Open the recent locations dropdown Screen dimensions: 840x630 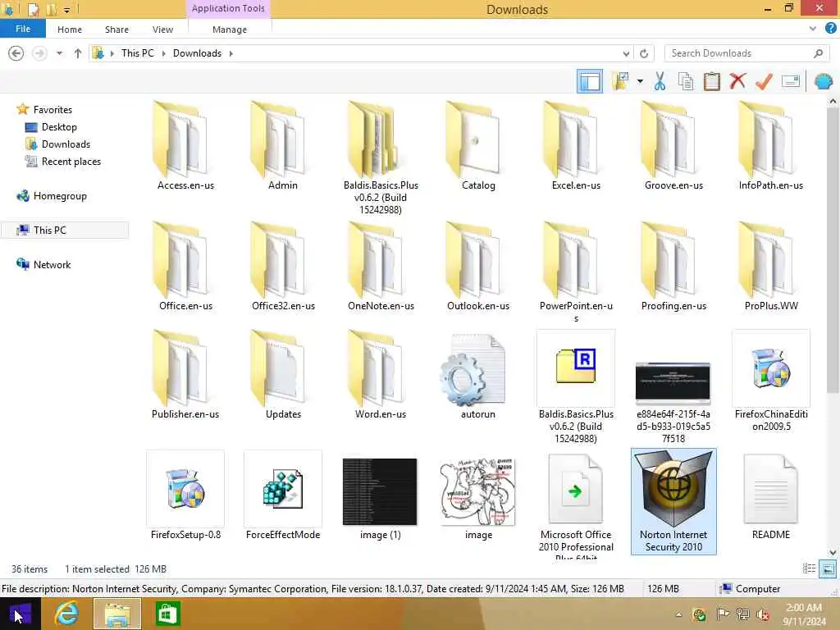[59, 53]
